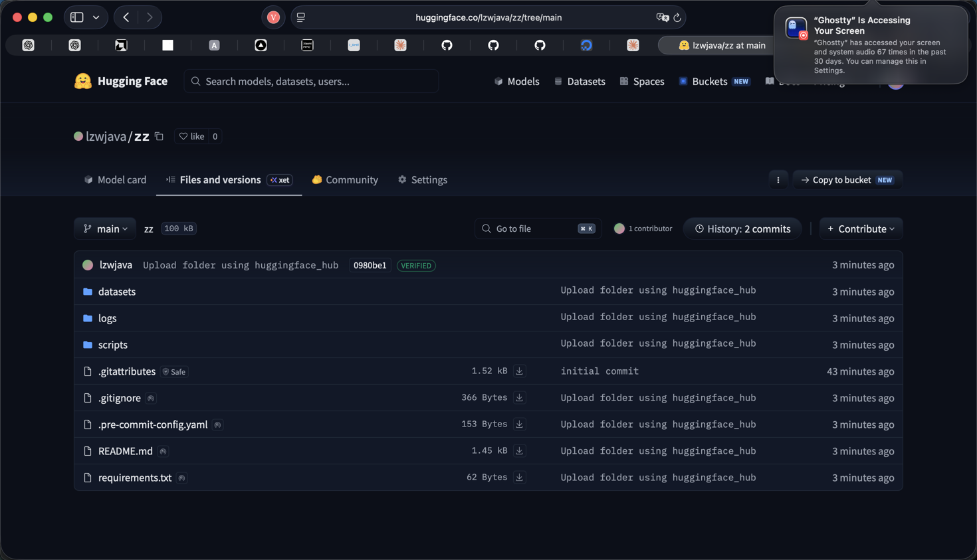This screenshot has height=560, width=977.
Task: Open the .gitignore file
Action: (x=120, y=398)
